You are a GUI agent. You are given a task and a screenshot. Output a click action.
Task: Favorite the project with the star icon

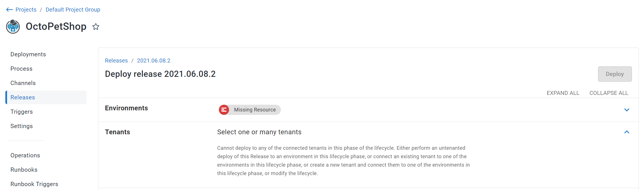(x=96, y=27)
